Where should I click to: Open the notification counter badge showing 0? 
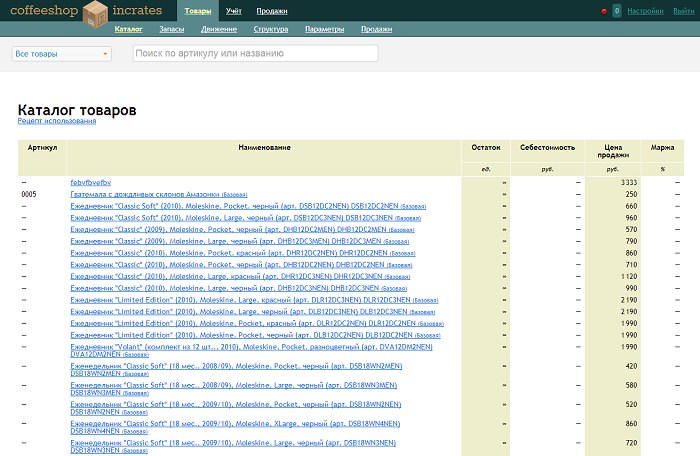pos(617,11)
